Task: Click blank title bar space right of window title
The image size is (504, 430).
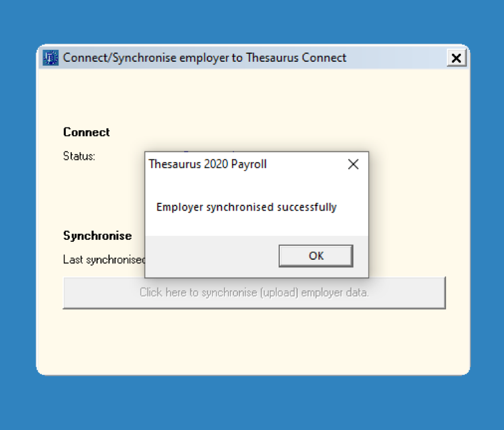Action: click(396, 58)
